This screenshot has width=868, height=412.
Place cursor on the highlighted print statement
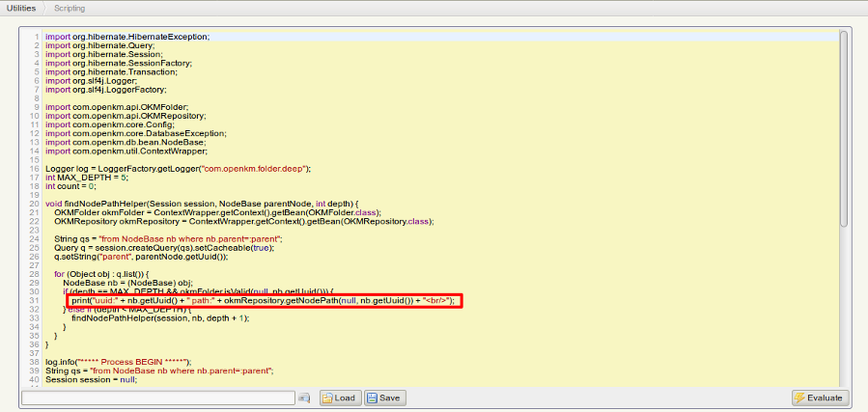point(263,301)
